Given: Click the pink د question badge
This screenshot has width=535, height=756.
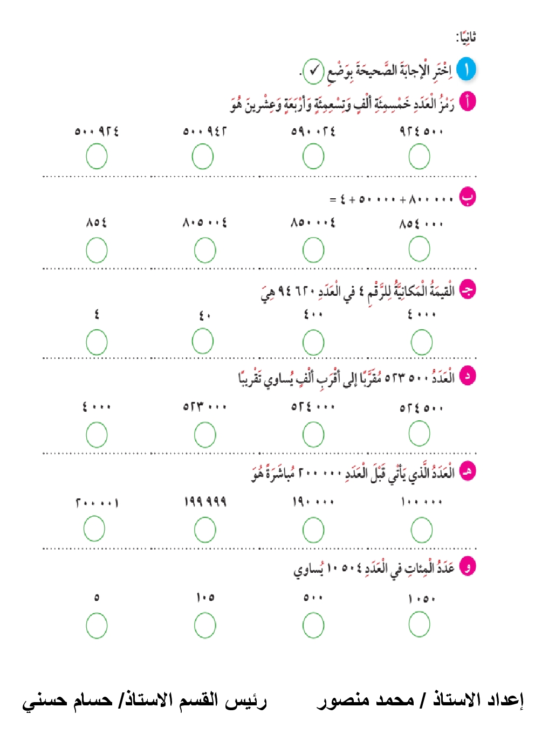Looking at the screenshot, I should click(x=467, y=376).
